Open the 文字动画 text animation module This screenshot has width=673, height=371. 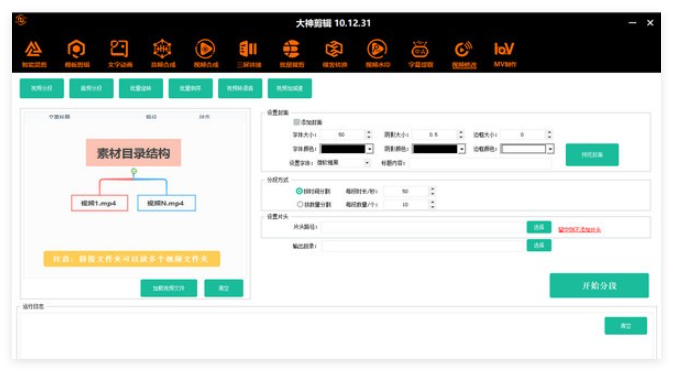120,53
